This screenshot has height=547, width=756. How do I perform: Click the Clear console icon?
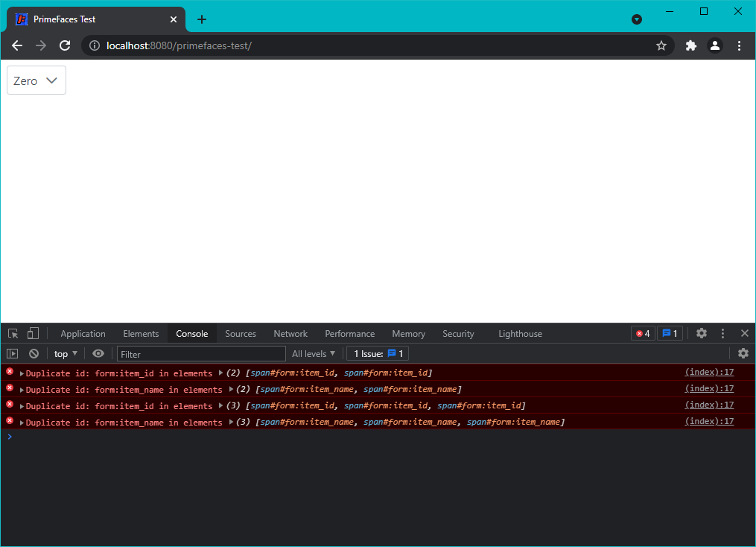coord(34,353)
